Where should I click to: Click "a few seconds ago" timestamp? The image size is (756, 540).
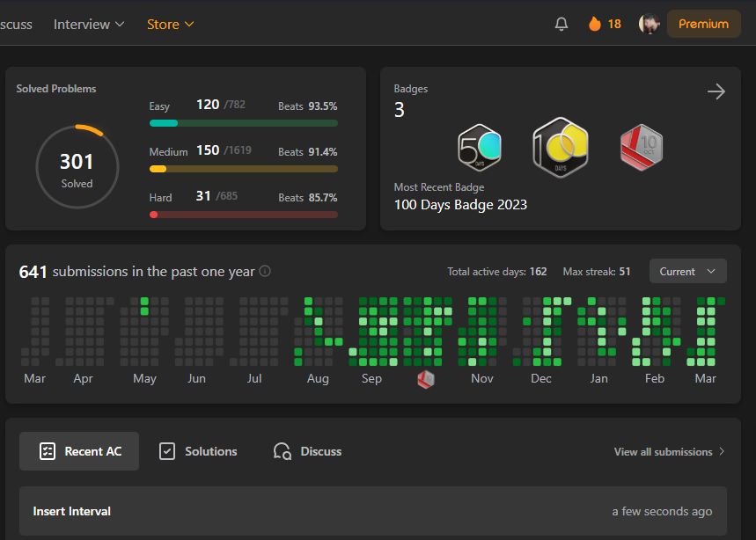tap(662, 511)
